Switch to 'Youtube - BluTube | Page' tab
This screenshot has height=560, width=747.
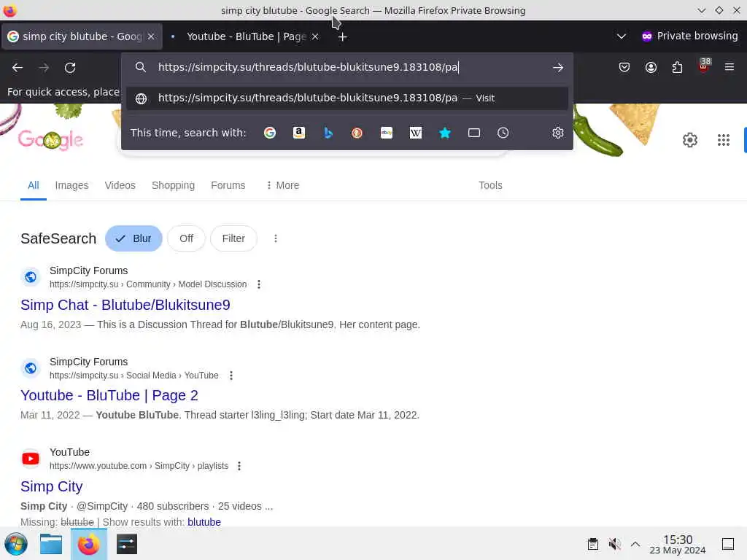246,36
